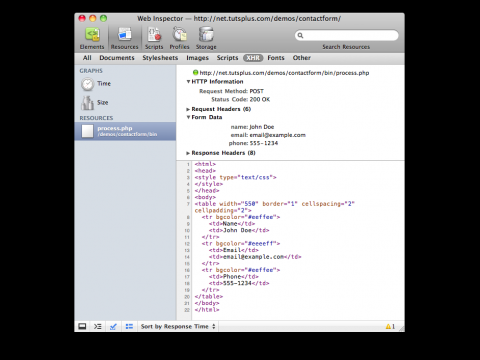
Task: Click the table width="550" source line
Action: 275,207
